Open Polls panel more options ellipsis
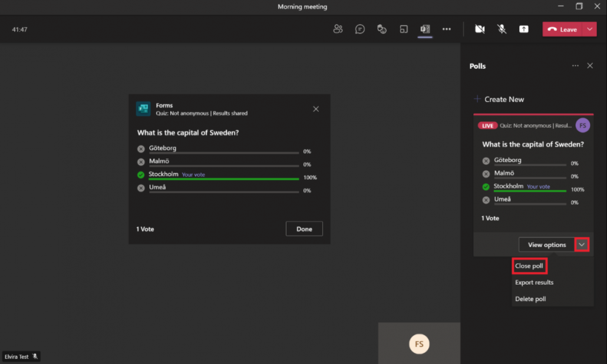The width and height of the screenshot is (607, 364). point(575,66)
